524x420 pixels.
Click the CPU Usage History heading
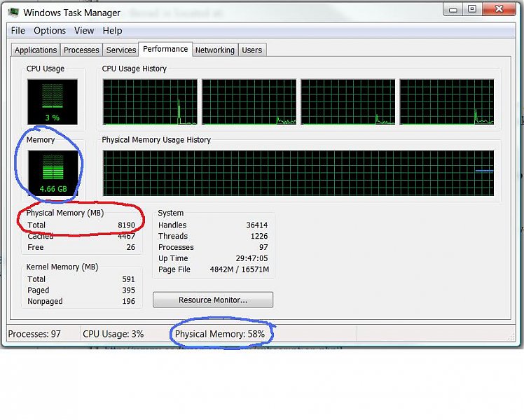135,69
